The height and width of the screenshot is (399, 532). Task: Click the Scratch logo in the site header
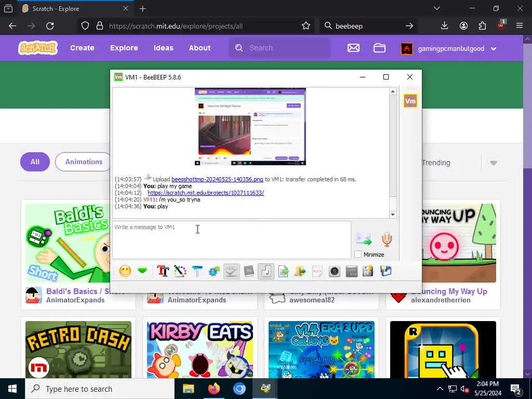pyautogui.click(x=38, y=48)
